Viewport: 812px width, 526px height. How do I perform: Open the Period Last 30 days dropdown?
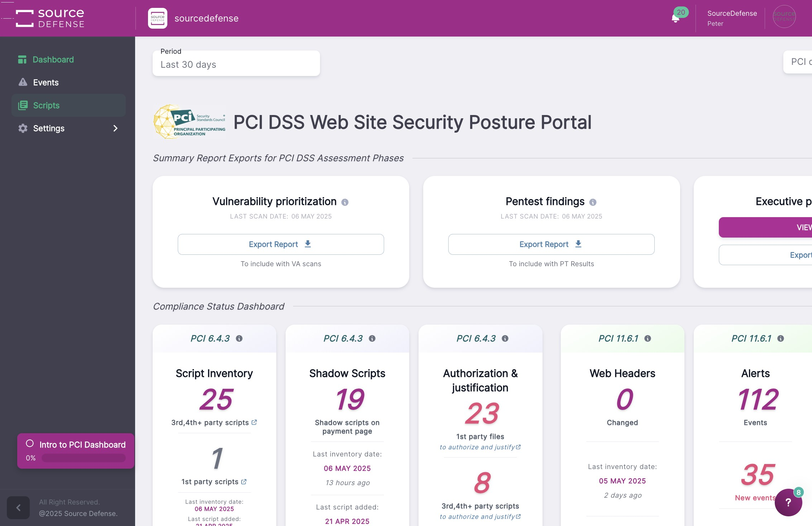[236, 63]
